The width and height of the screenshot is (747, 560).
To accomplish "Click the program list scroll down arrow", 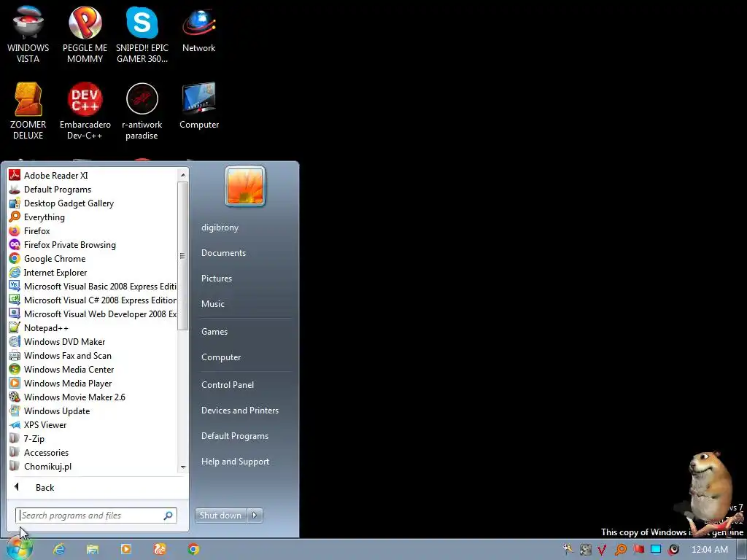I will 182,467.
